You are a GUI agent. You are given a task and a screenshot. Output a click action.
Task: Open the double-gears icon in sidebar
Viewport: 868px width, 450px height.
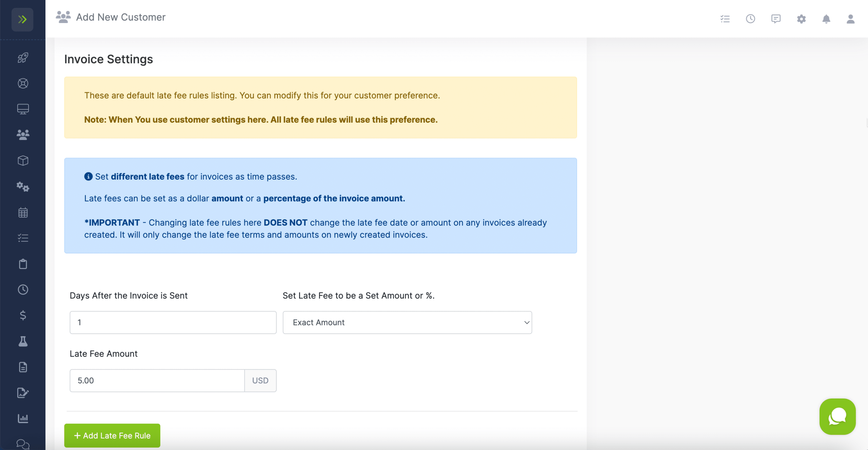tap(23, 186)
